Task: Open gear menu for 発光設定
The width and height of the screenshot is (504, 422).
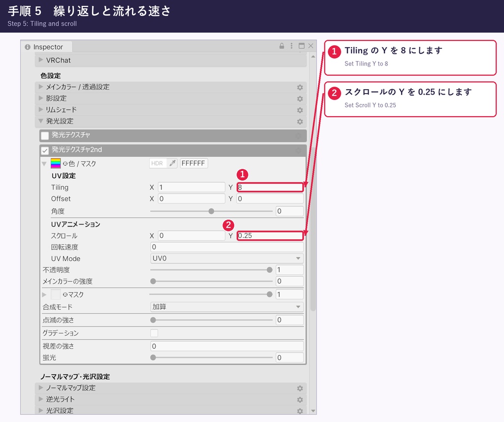Action: click(x=300, y=122)
